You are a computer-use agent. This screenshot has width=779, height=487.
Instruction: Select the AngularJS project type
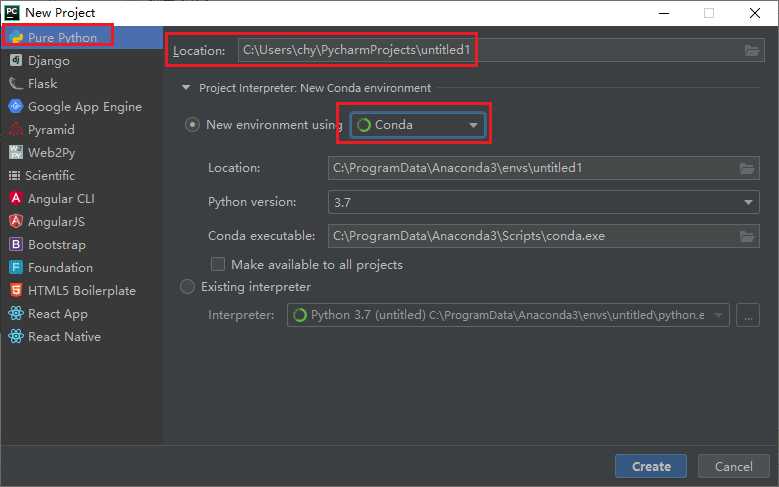click(x=82, y=221)
